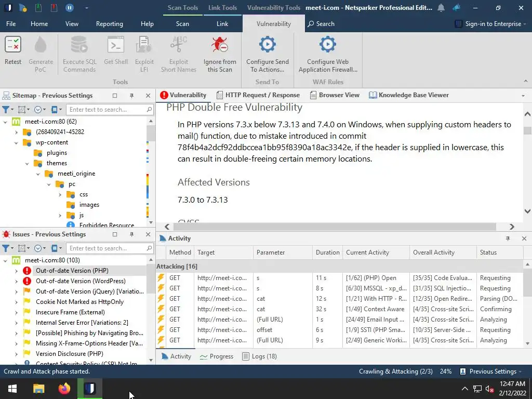The height and width of the screenshot is (399, 532).
Task: Open Knowledge Base Viewer tab
Action: (408, 96)
